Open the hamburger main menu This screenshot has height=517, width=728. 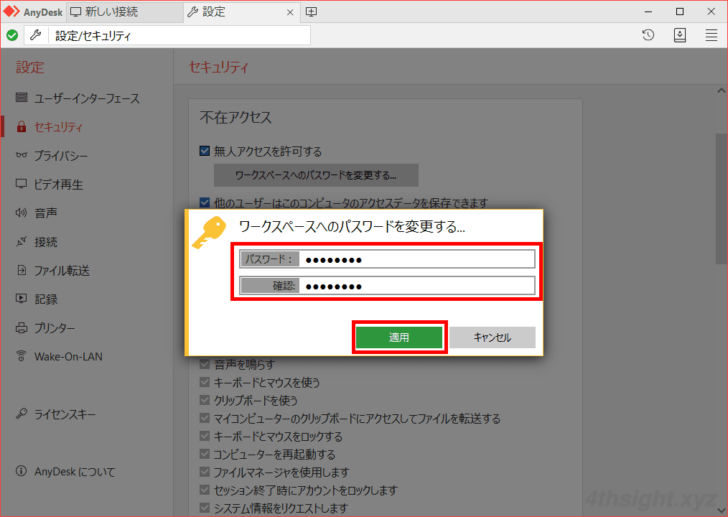coord(711,35)
